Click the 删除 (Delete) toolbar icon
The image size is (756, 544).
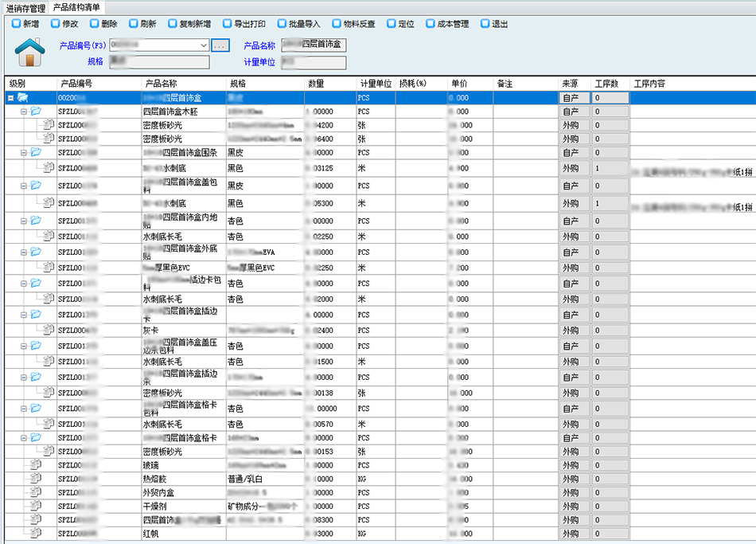point(95,24)
